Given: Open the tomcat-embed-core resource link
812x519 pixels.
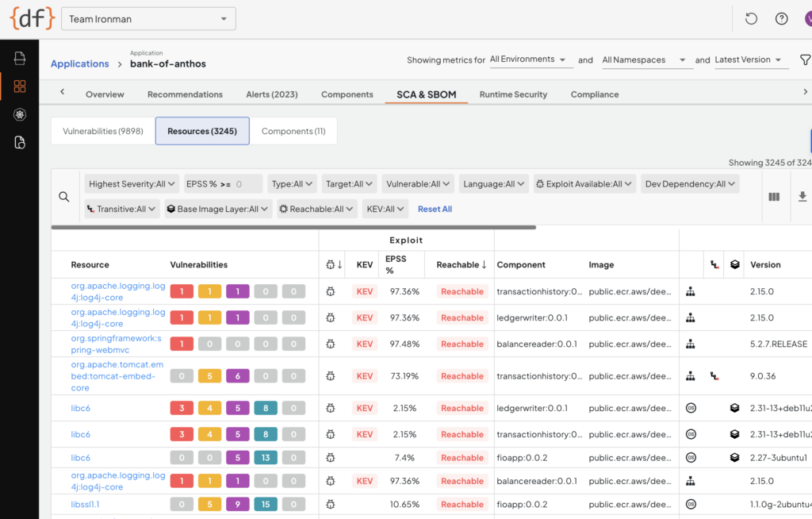Looking at the screenshot, I should [117, 376].
